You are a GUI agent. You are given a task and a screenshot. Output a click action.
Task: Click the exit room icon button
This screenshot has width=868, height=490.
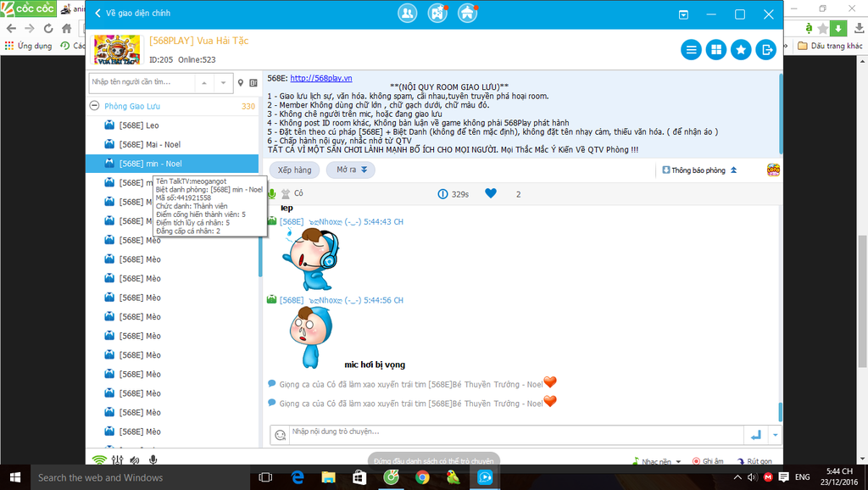765,50
